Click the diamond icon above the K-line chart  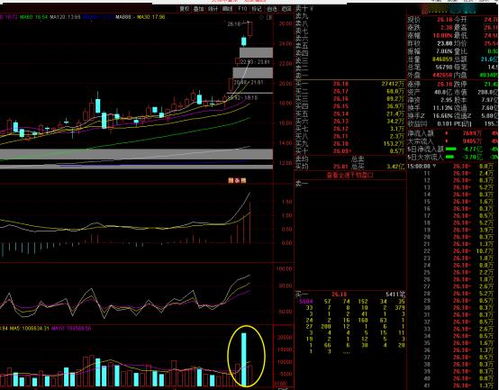(x=261, y=17)
